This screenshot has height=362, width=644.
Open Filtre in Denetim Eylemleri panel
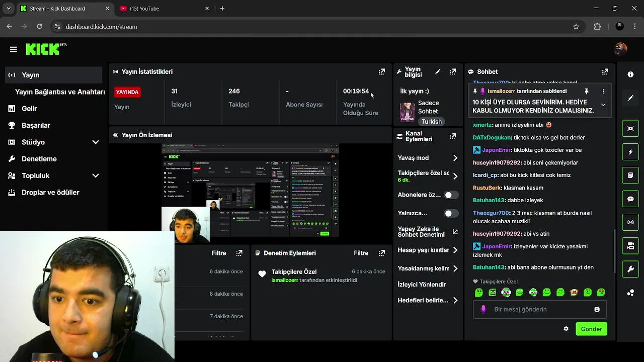361,253
